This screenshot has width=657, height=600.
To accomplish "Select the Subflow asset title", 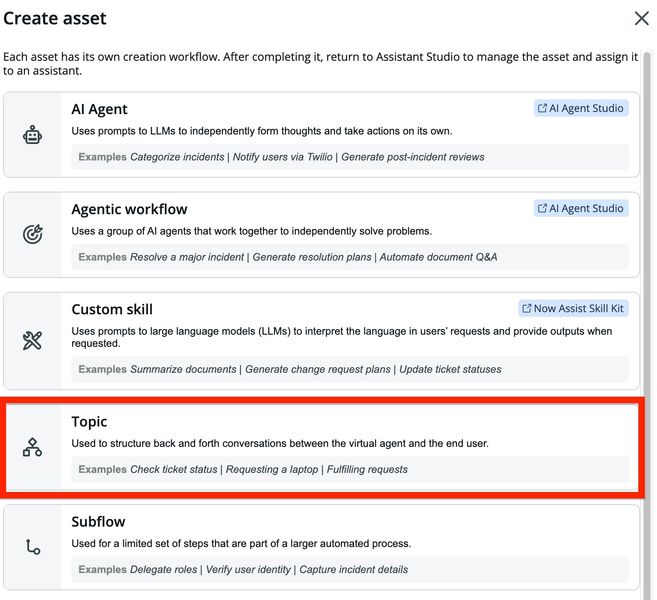I will (98, 522).
